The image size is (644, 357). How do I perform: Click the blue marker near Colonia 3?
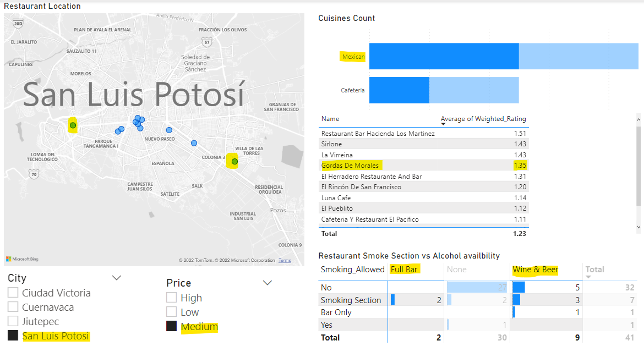click(x=194, y=142)
